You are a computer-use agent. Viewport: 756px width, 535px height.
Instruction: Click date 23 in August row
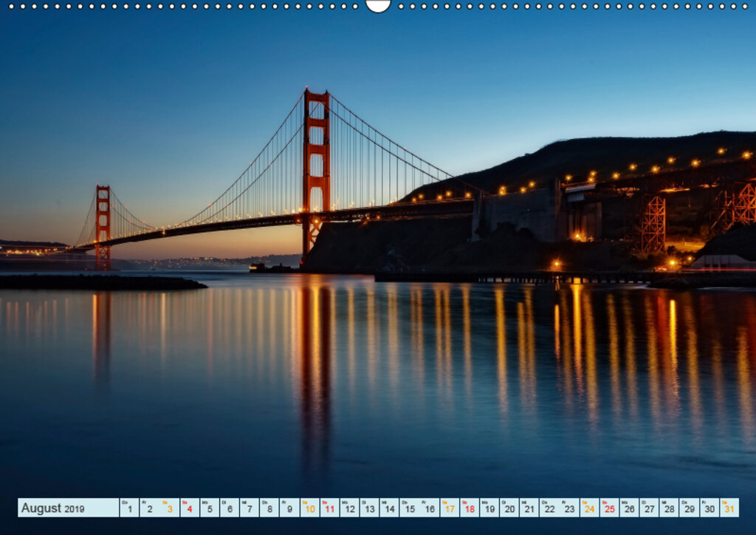point(569,508)
